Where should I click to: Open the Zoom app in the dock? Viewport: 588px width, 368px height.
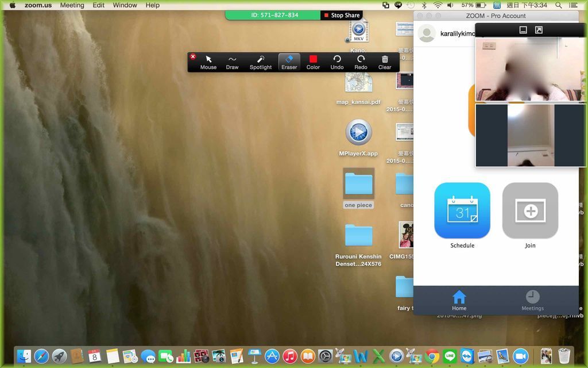520,356
